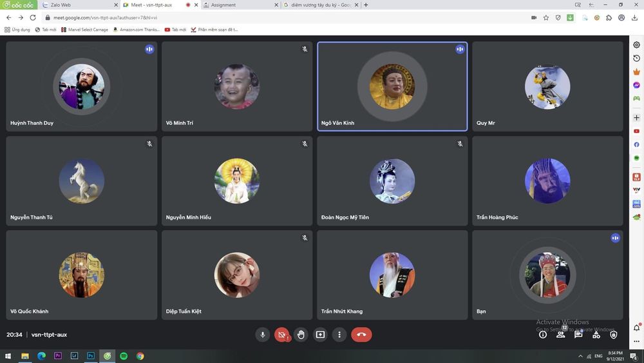Close the Zalo Web tab

(116, 5)
